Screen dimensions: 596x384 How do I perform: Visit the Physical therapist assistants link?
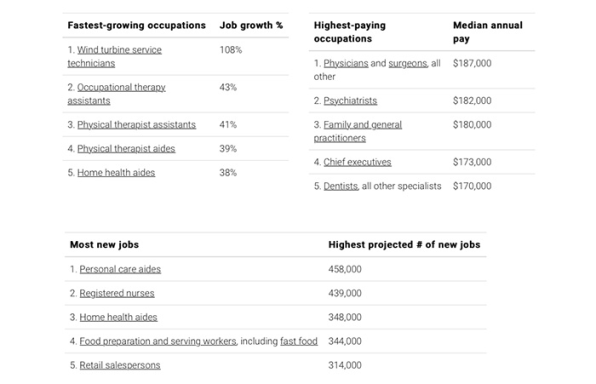click(136, 125)
